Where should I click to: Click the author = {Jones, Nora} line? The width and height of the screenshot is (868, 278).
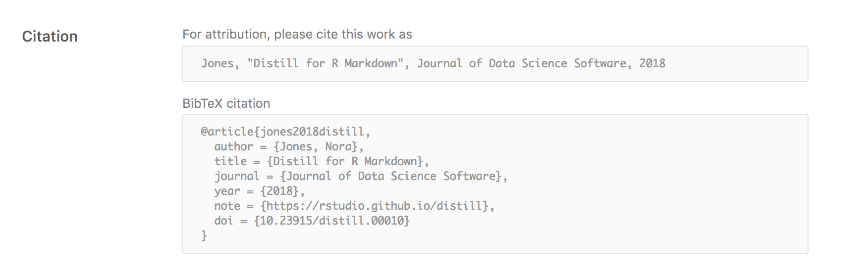(288, 146)
